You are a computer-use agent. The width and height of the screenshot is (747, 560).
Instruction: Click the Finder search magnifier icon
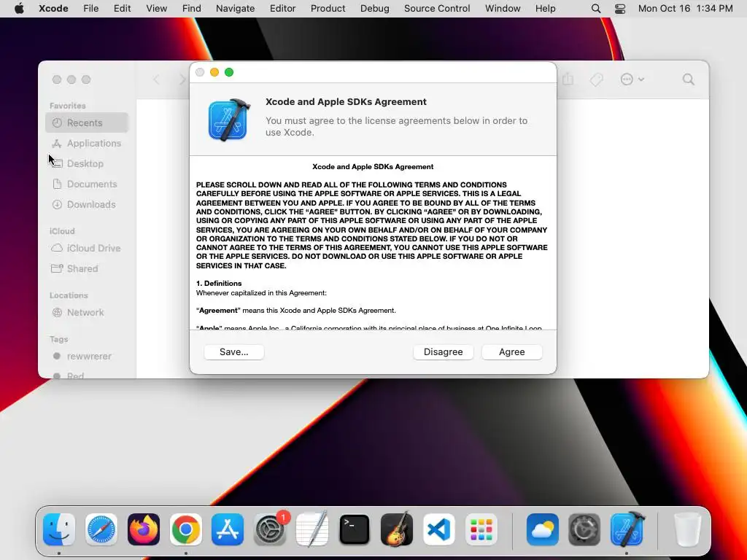coord(689,79)
